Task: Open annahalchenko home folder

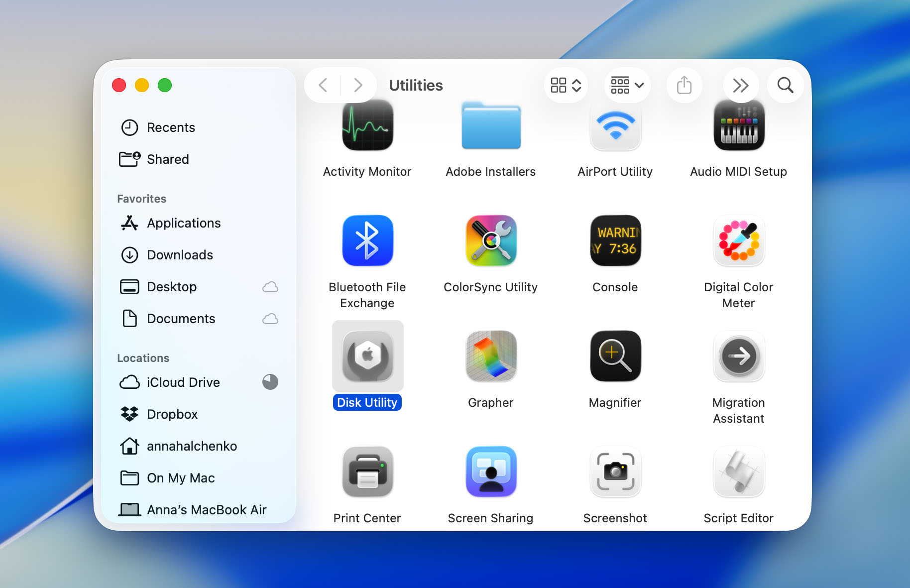Action: pyautogui.click(x=199, y=446)
